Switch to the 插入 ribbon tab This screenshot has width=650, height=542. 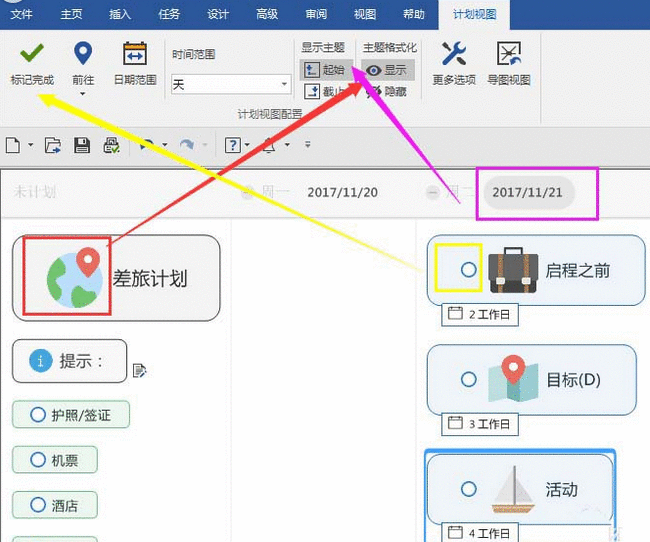[x=120, y=15]
